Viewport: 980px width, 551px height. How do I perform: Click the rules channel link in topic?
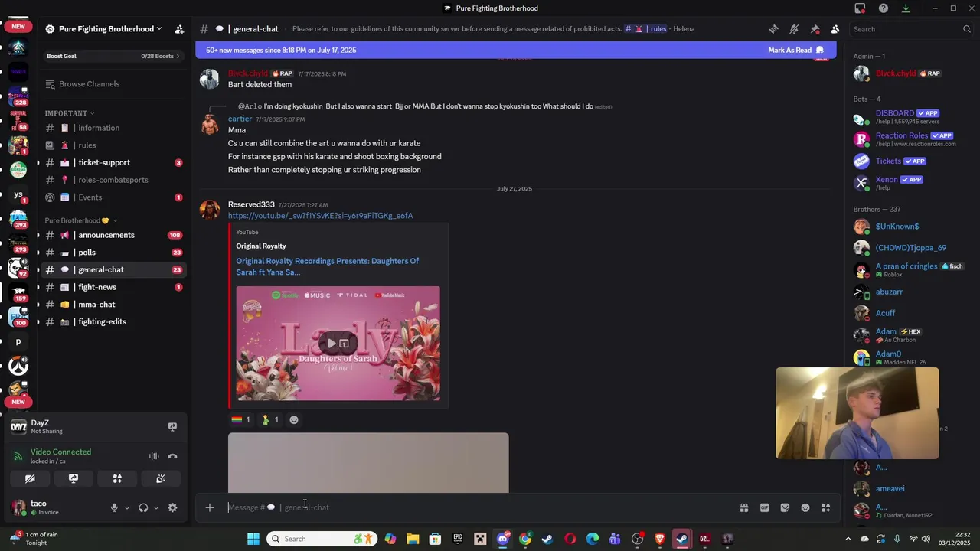pyautogui.click(x=645, y=29)
